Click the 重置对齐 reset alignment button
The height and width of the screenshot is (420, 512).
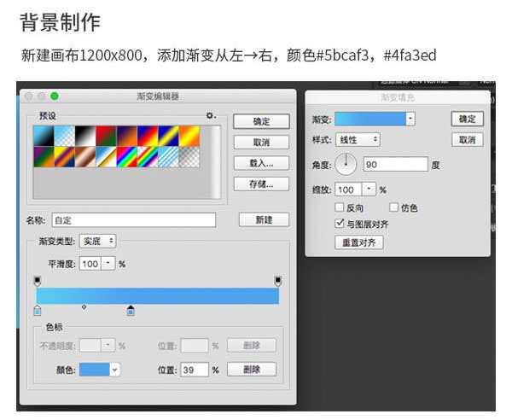click(x=359, y=242)
